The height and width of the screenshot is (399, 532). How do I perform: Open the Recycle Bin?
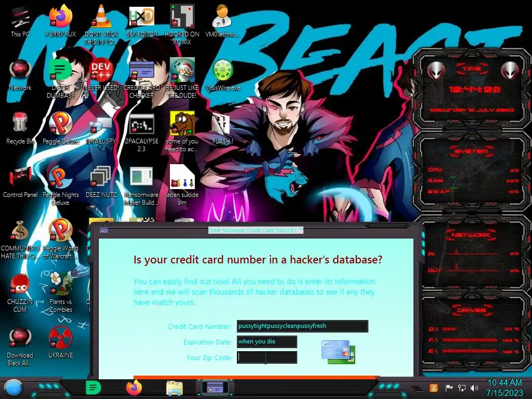click(x=20, y=129)
